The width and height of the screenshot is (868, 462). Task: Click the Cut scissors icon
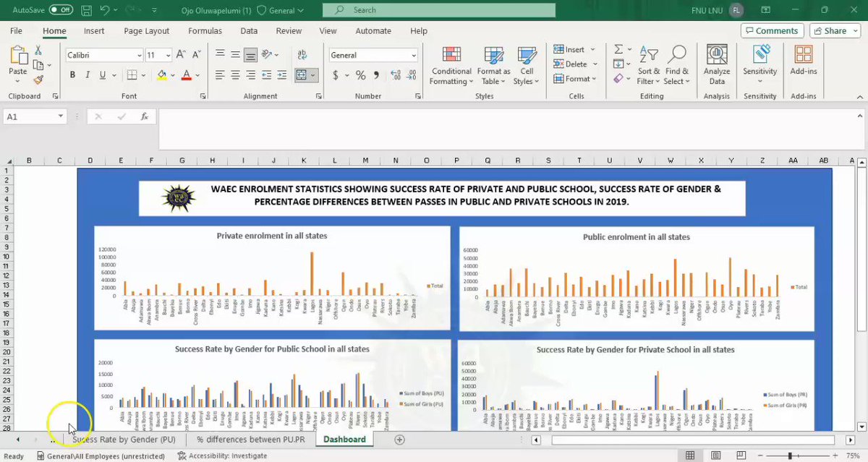click(38, 51)
